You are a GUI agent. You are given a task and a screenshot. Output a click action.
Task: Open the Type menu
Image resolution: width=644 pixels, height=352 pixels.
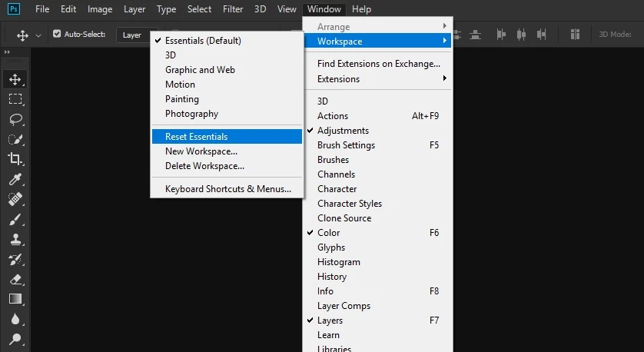point(166,9)
